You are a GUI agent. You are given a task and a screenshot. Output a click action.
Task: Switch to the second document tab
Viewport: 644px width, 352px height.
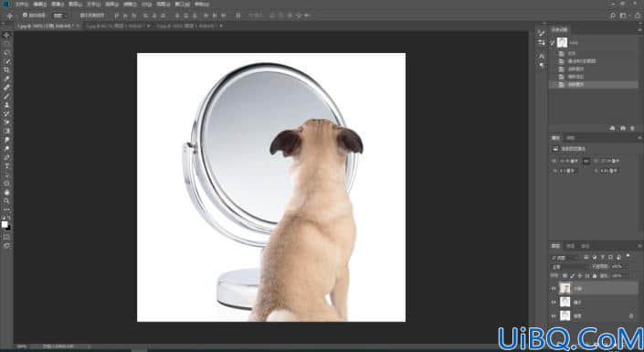point(116,26)
